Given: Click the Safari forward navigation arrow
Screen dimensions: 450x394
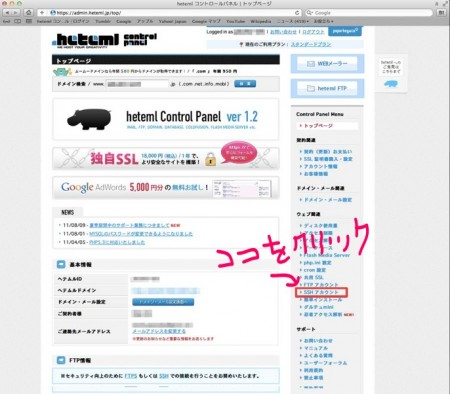Looking at the screenshot, I should click(x=16, y=13).
